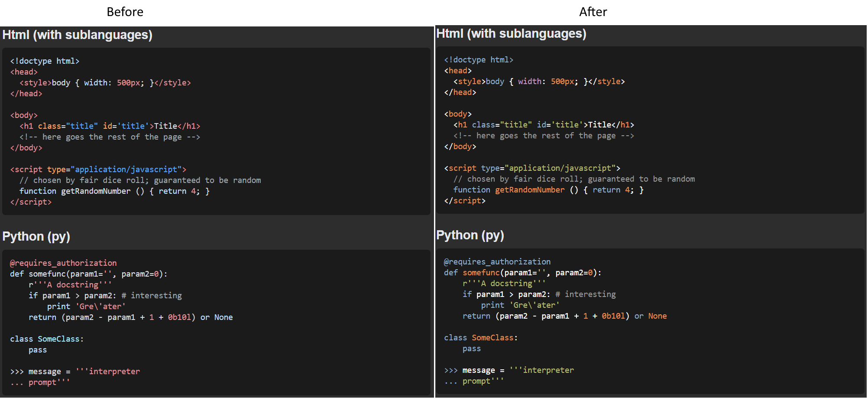
Task: Click '<!doctype html>' line in After panel
Action: click(x=479, y=60)
